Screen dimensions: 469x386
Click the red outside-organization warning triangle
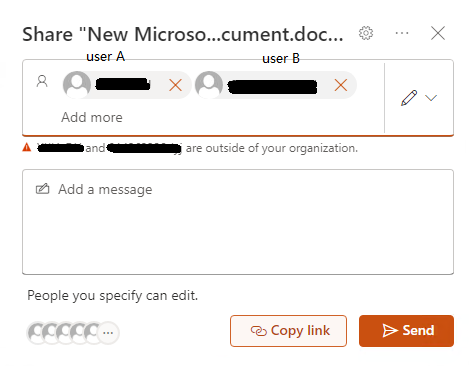(27, 147)
